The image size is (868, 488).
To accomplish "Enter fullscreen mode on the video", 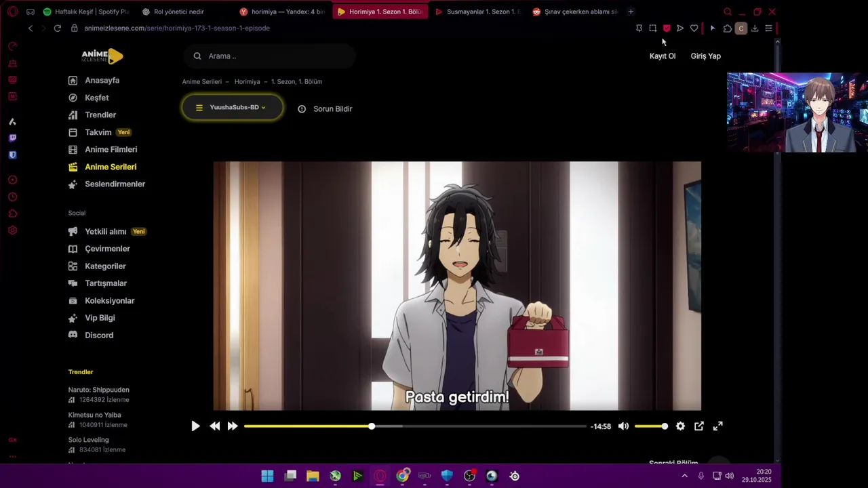I will (718, 426).
